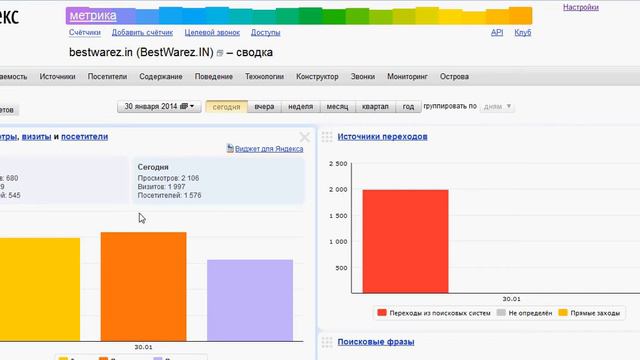
Task: Open the Поисковые фразы link
Action: tap(376, 342)
